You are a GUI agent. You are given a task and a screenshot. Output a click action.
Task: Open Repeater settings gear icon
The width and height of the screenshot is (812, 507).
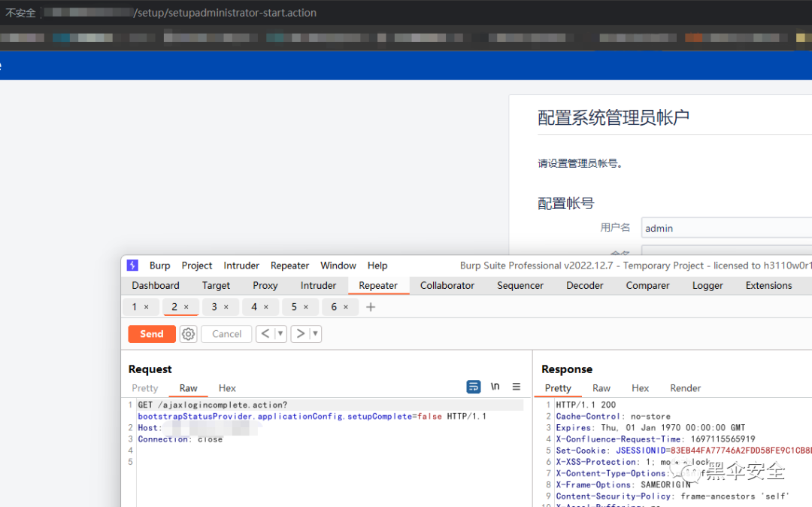click(188, 334)
